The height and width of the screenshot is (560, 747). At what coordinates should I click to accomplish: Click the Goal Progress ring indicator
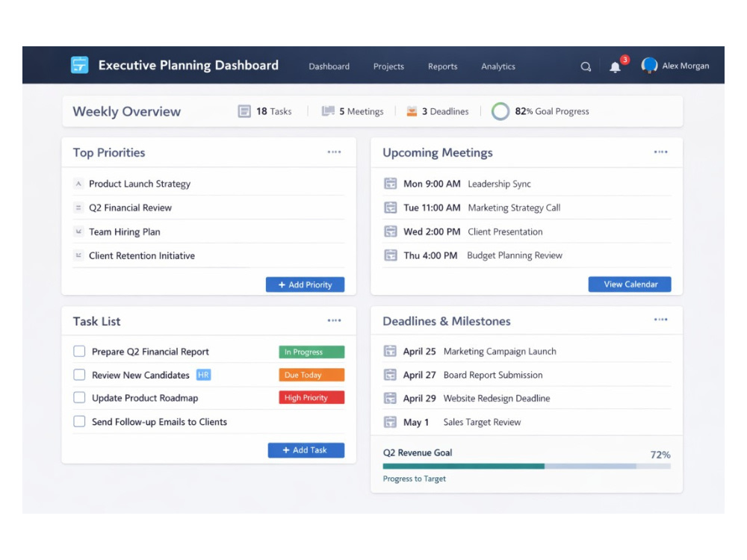[500, 111]
